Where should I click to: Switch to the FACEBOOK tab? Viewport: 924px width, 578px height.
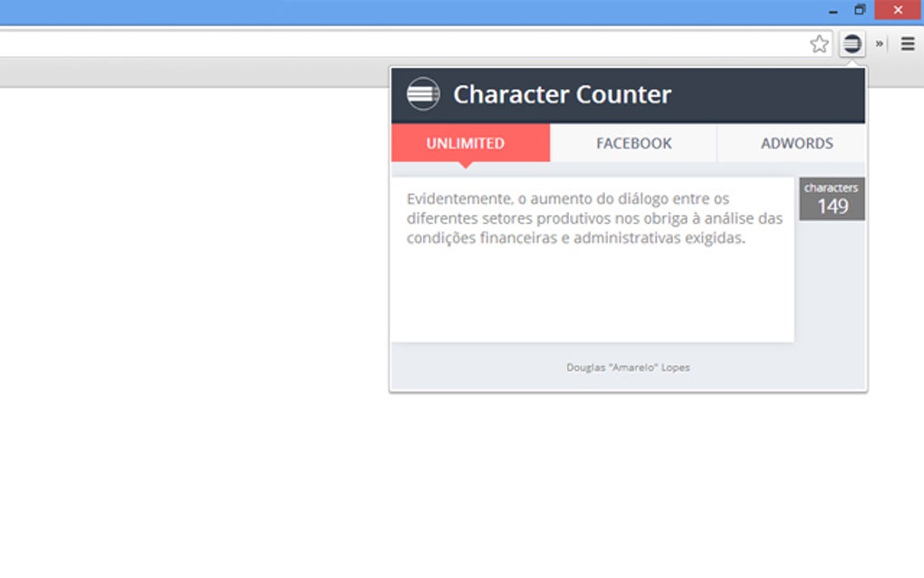coord(633,143)
